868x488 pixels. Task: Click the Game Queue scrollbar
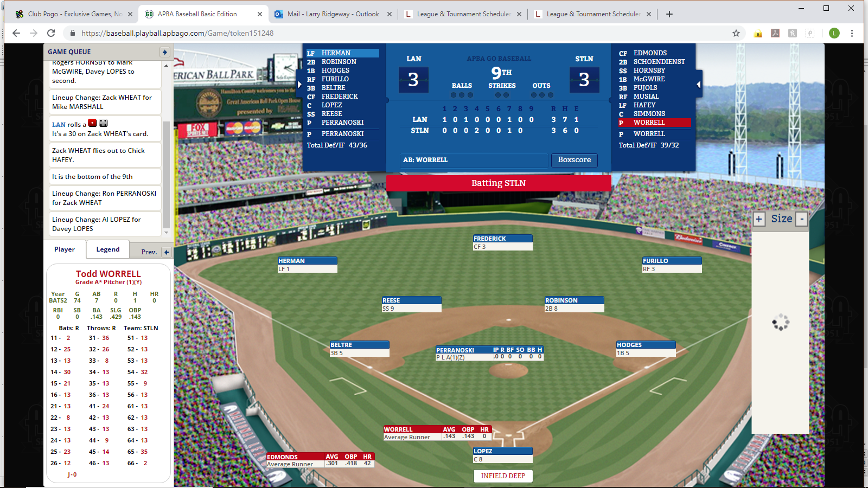click(166, 175)
